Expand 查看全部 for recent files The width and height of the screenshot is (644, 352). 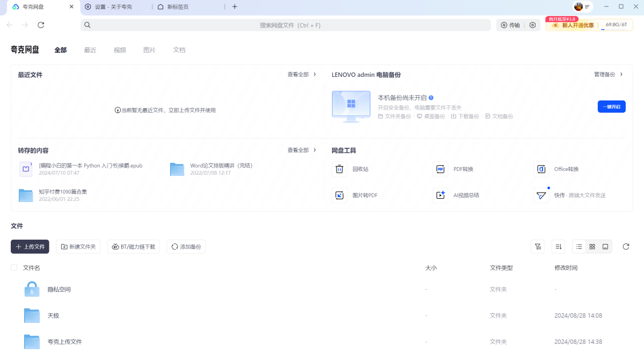coord(302,75)
